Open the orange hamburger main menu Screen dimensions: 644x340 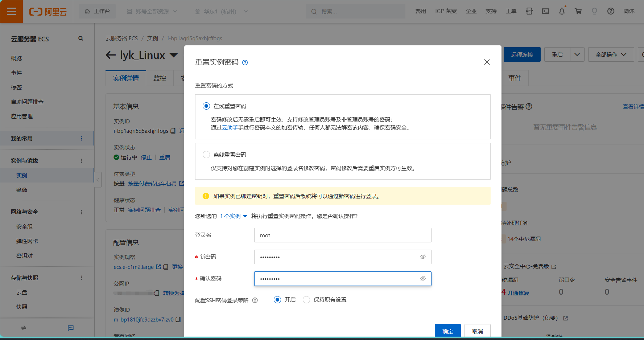[x=11, y=11]
